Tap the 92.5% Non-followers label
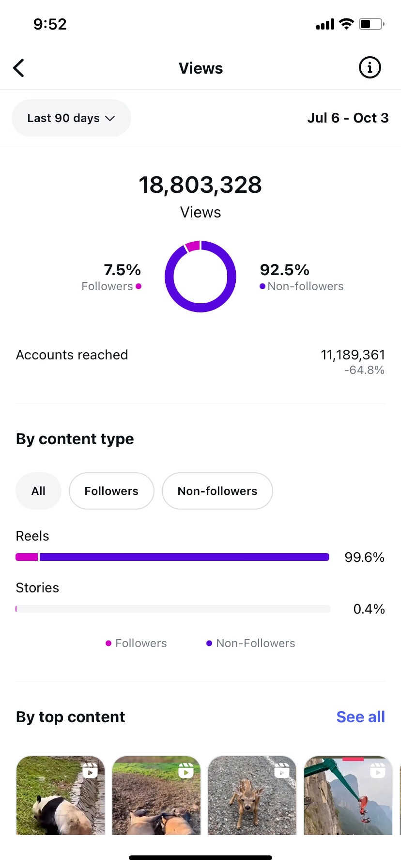401x868 pixels. (x=301, y=277)
